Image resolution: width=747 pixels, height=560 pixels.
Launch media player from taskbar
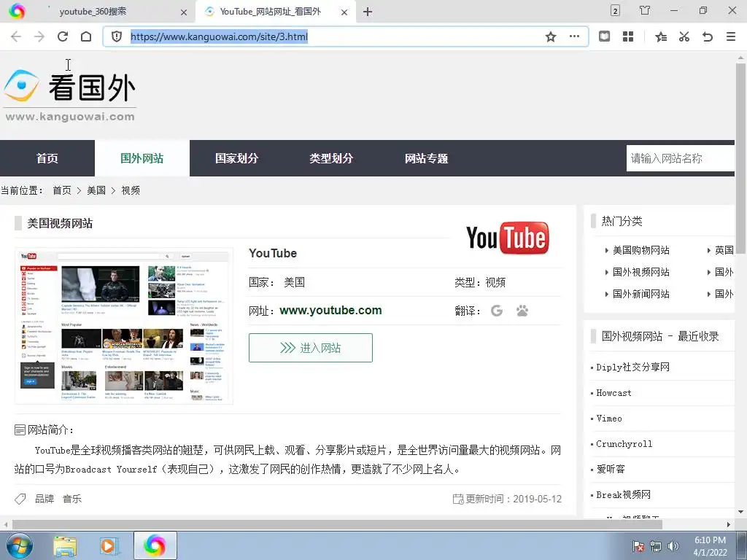point(109,545)
